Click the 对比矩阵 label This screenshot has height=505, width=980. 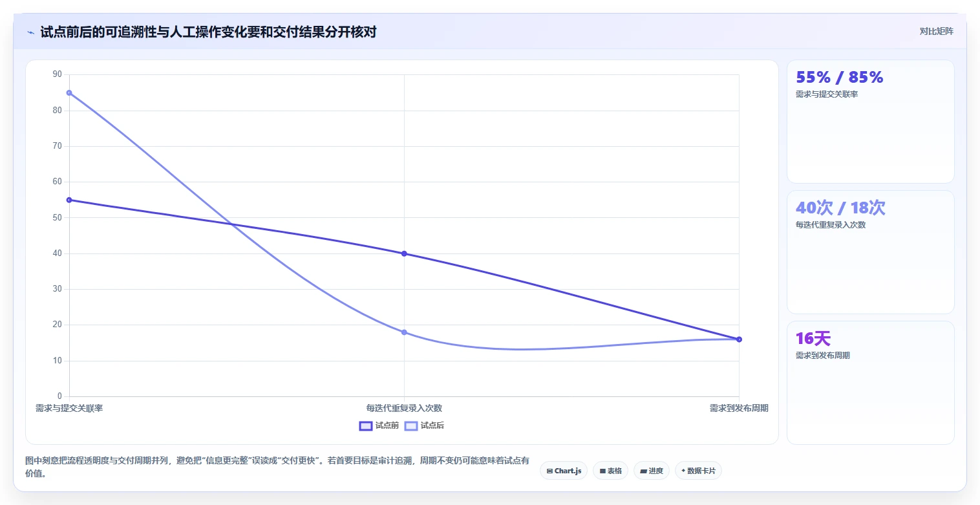click(x=936, y=32)
